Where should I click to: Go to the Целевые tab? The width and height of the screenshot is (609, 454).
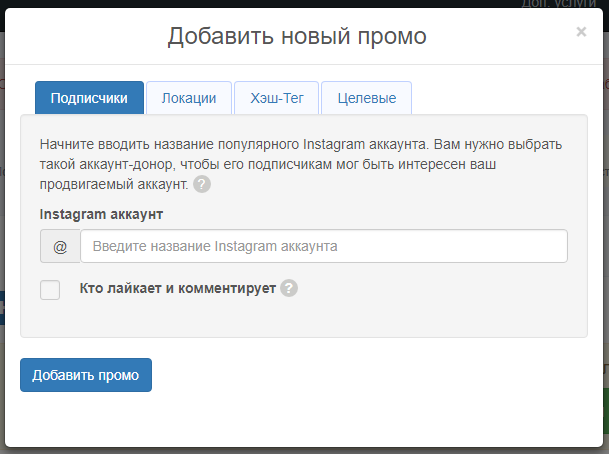(x=366, y=98)
